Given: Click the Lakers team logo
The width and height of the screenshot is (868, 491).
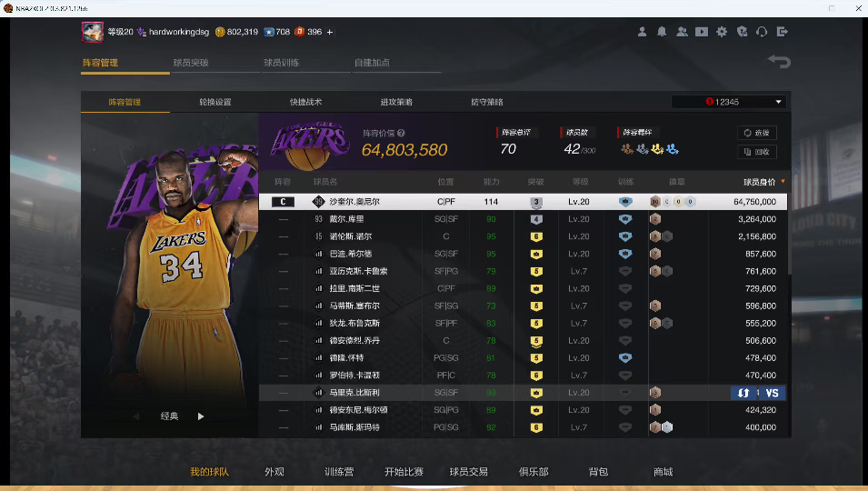Looking at the screenshot, I should pos(310,144).
